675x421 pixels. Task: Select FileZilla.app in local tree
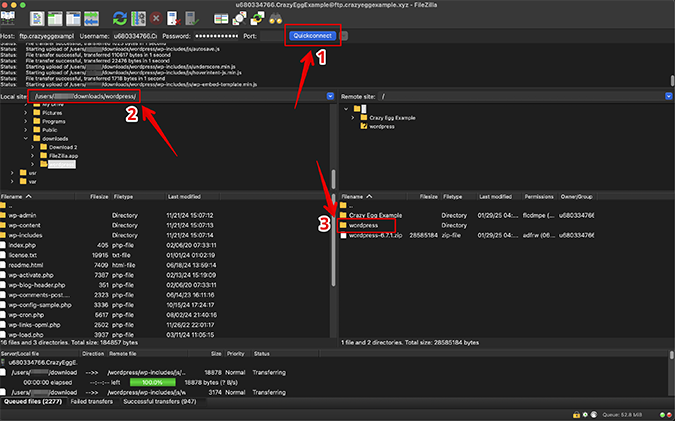click(x=63, y=156)
